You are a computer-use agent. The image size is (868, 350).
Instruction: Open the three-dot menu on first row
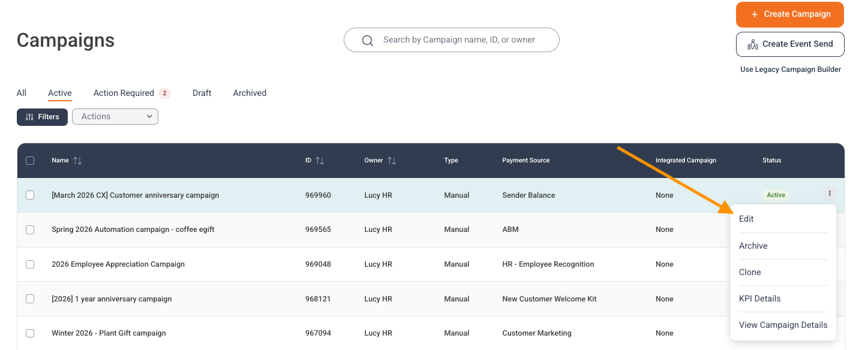click(830, 194)
